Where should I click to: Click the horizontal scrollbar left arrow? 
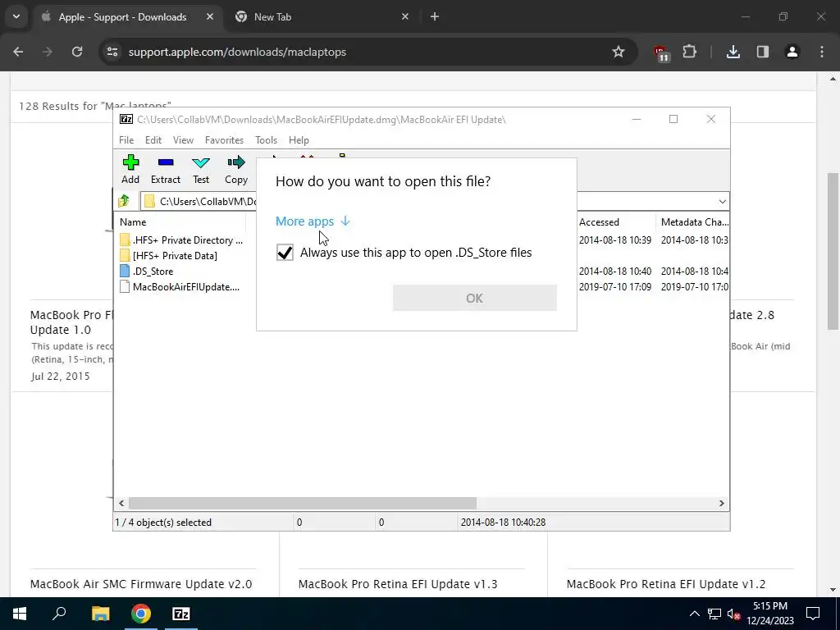tap(121, 503)
